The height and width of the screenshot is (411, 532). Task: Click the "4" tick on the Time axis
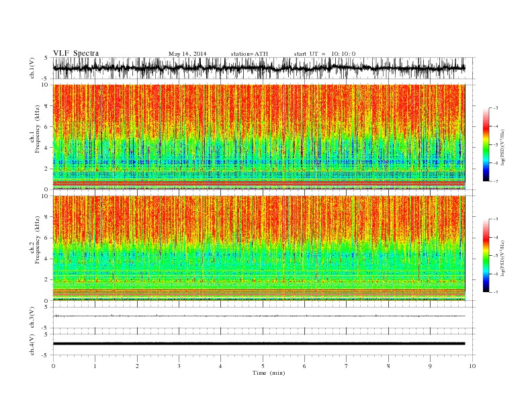(x=220, y=366)
